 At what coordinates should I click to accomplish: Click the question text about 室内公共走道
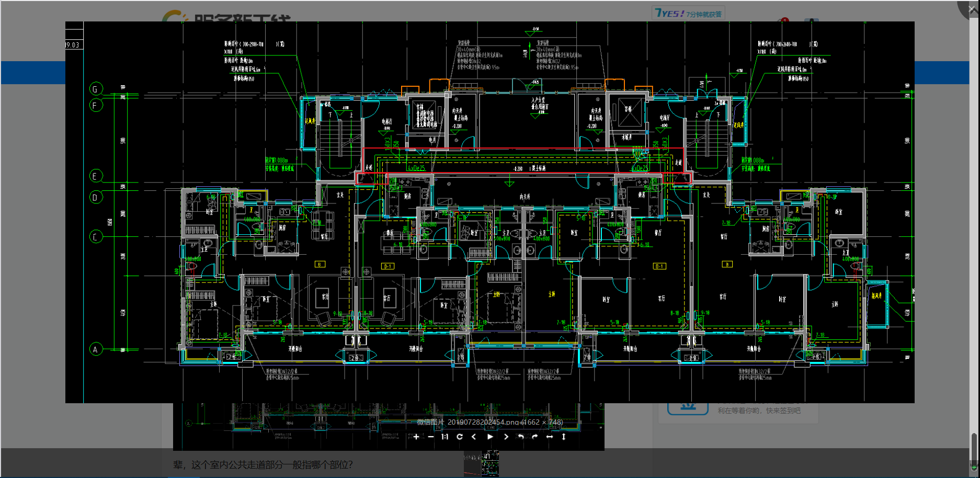tap(263, 464)
